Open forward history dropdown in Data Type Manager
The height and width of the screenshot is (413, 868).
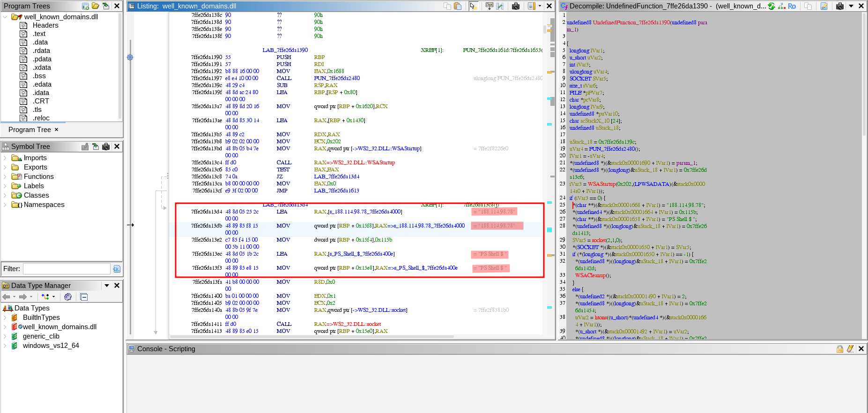click(x=31, y=297)
